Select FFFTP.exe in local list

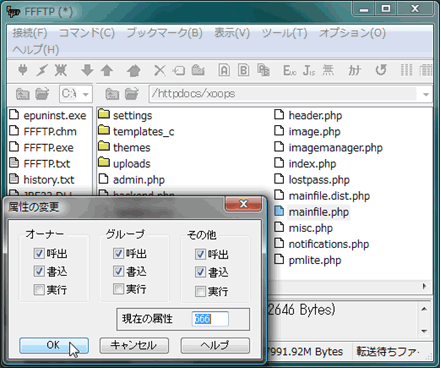click(x=48, y=148)
